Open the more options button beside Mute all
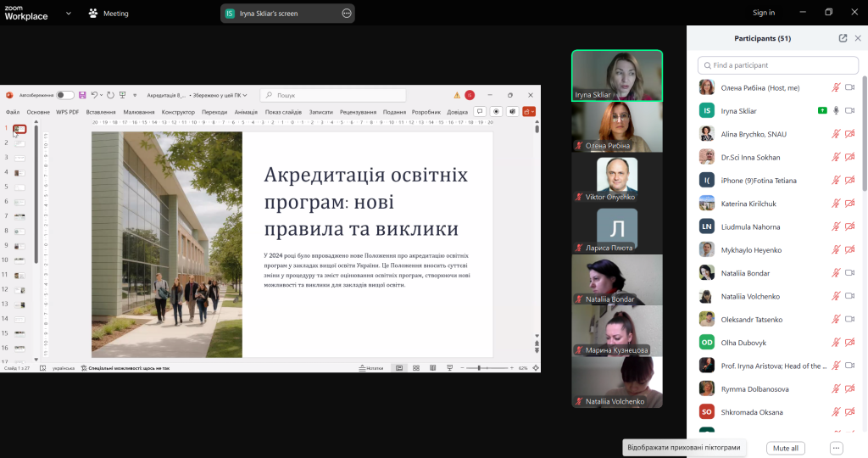The image size is (868, 458). click(x=836, y=448)
